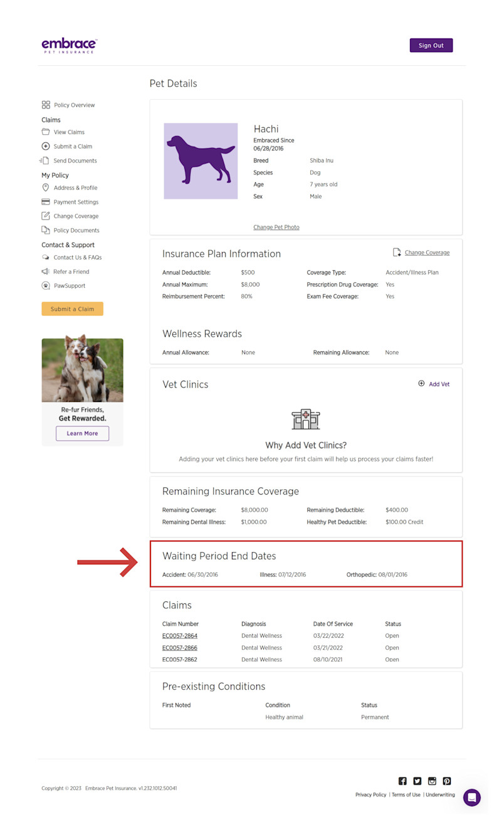The height and width of the screenshot is (834, 504).
Task: Click the Accident waiting period date 06/30/2016
Action: 203,575
